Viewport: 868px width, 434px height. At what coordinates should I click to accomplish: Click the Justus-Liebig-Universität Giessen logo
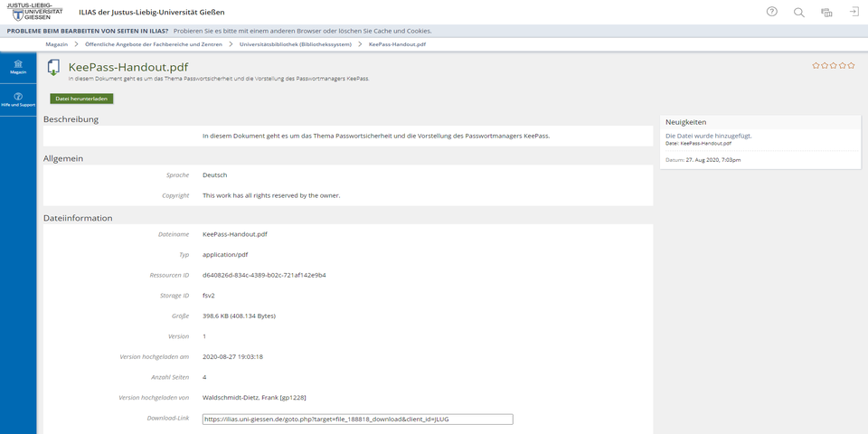coord(34,12)
